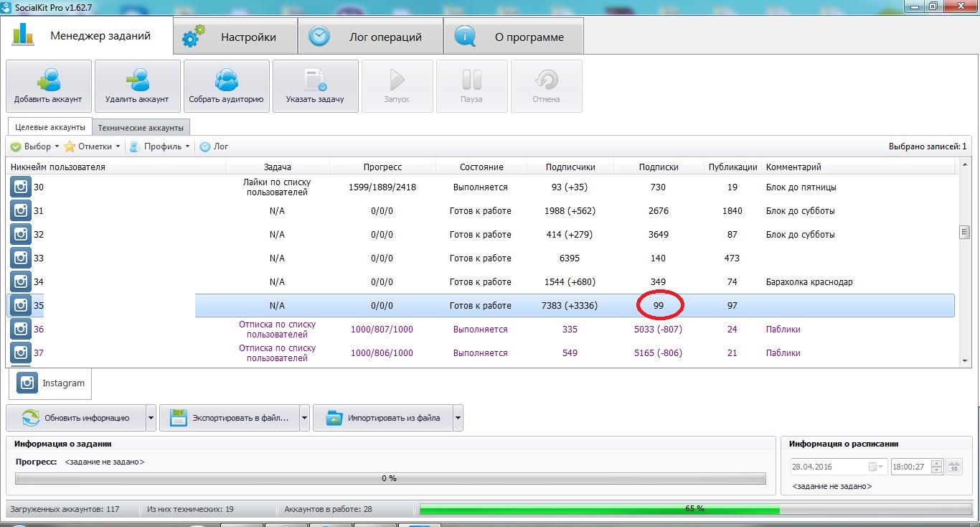Click Instagram icon of account 34

[x=21, y=281]
